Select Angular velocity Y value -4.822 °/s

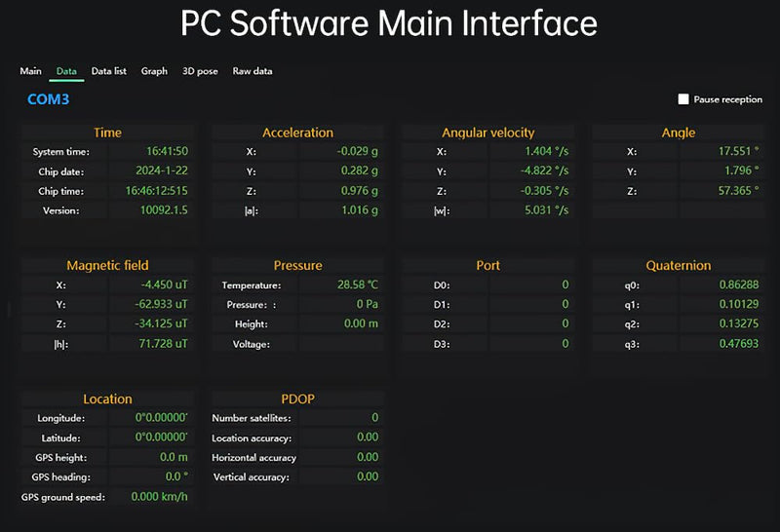(545, 171)
